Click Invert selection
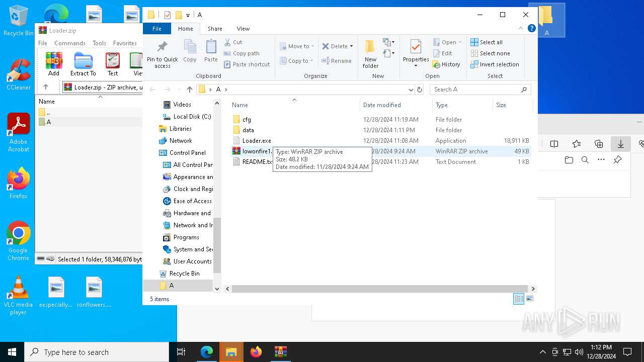This screenshot has width=644, height=362. tap(495, 64)
